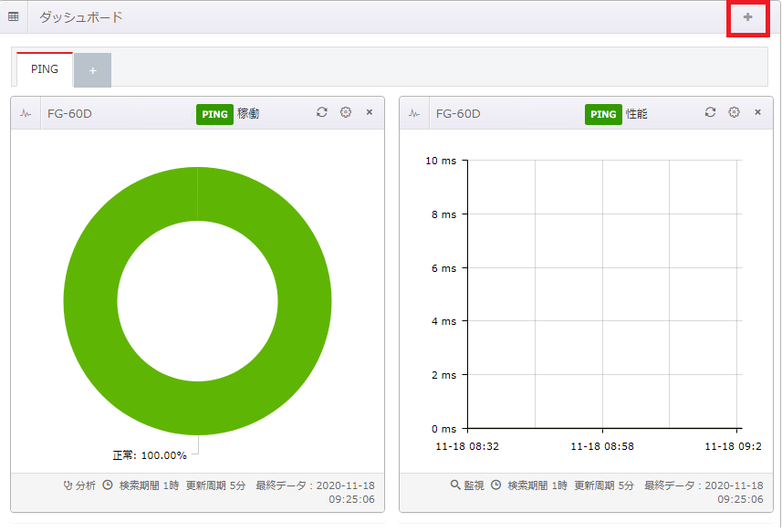Open settings gear of the 稼働 widget
Viewport: 782px width, 532px height.
point(346,112)
